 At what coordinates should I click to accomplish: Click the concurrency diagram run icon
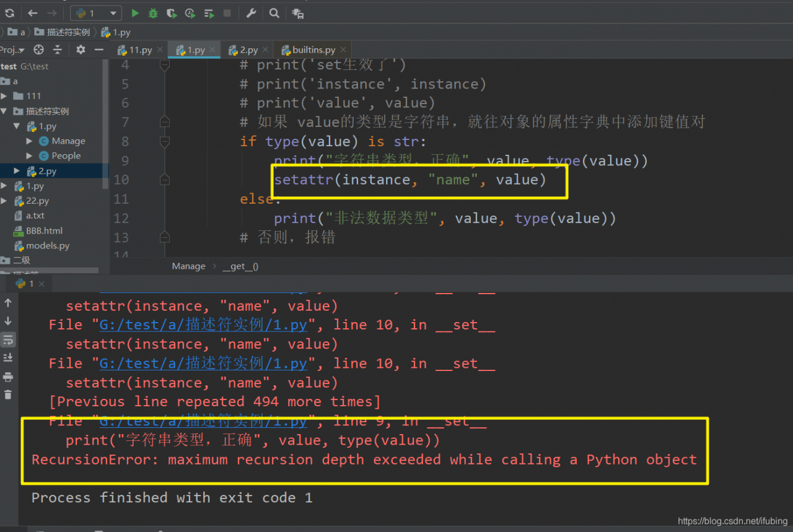(x=209, y=13)
